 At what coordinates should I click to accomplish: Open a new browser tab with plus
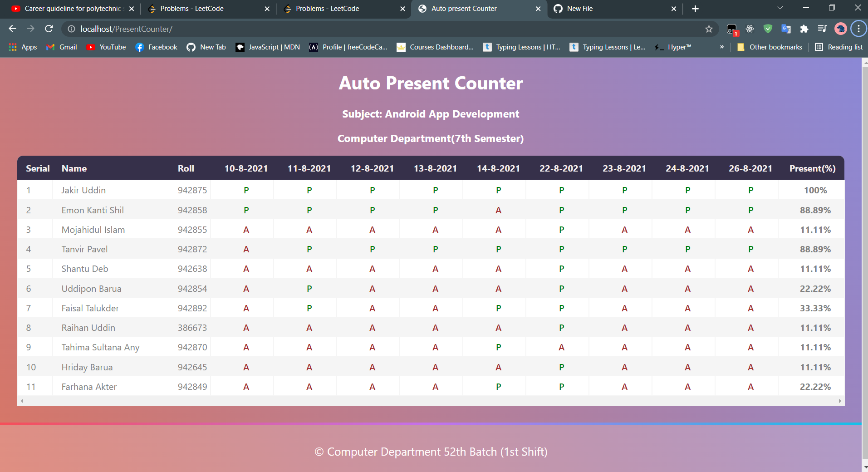click(x=695, y=9)
